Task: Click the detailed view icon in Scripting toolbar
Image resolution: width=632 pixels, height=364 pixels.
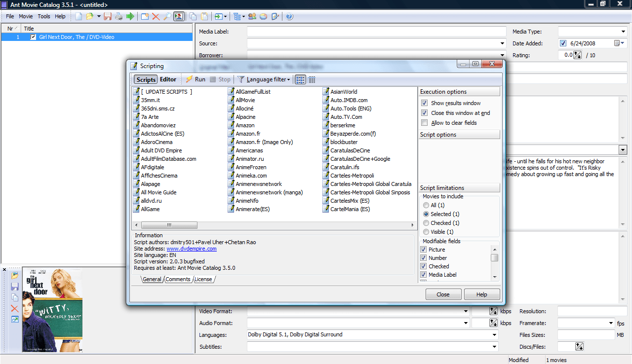Action: click(x=312, y=79)
